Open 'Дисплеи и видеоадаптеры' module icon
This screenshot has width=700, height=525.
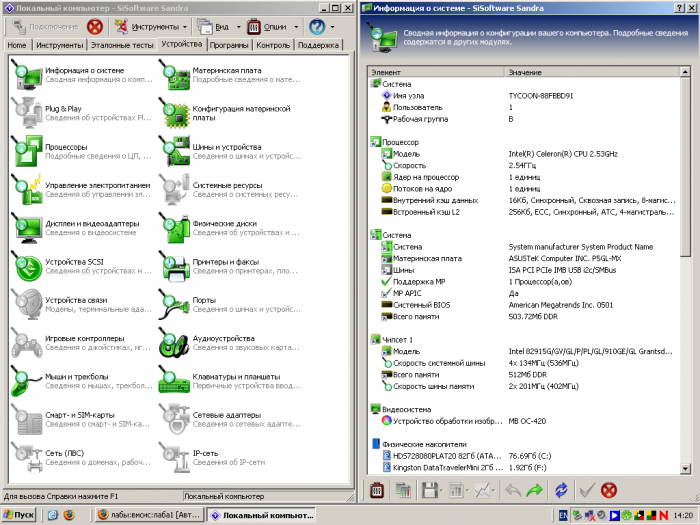[x=27, y=228]
